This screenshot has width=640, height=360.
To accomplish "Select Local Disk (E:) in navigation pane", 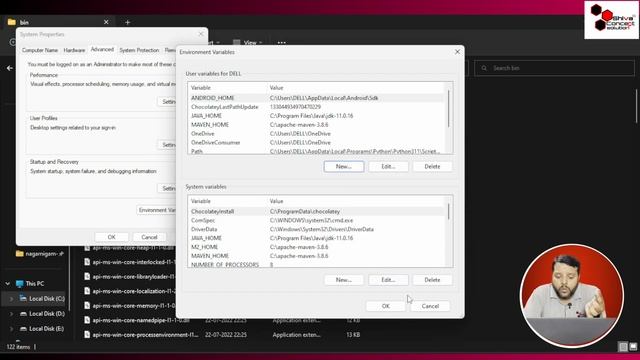I will point(42,329).
